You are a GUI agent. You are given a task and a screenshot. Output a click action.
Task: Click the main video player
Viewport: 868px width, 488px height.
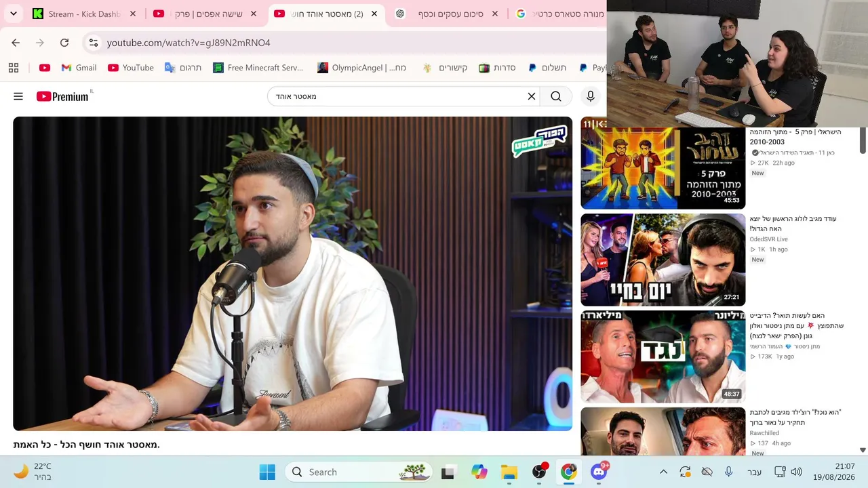click(292, 274)
